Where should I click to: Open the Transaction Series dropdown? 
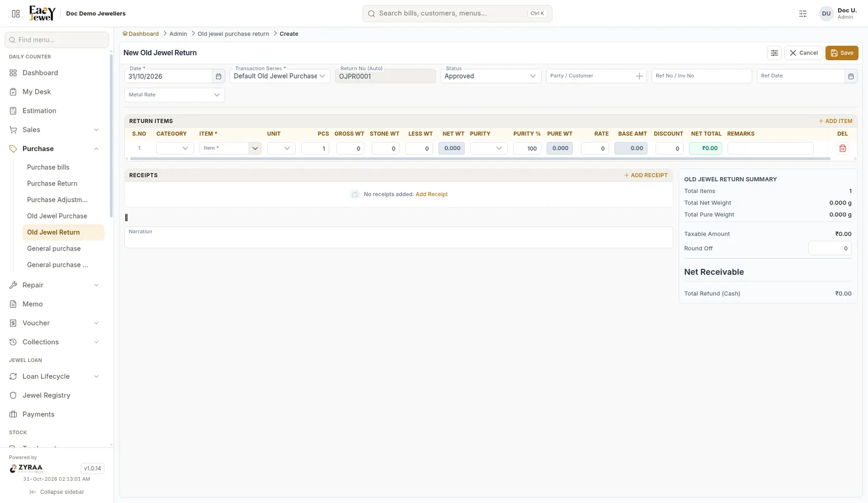pos(280,76)
